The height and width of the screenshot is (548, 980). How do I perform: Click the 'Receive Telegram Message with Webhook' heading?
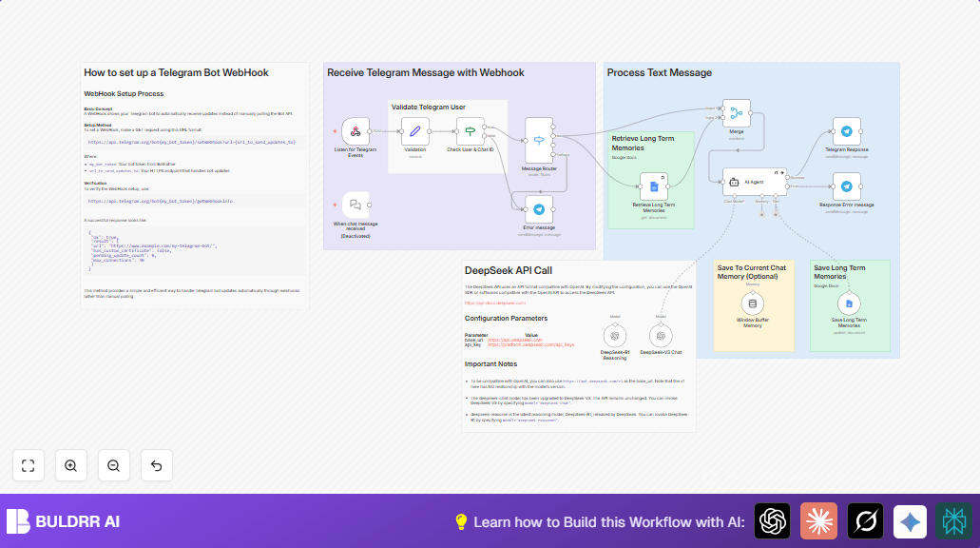click(x=426, y=72)
